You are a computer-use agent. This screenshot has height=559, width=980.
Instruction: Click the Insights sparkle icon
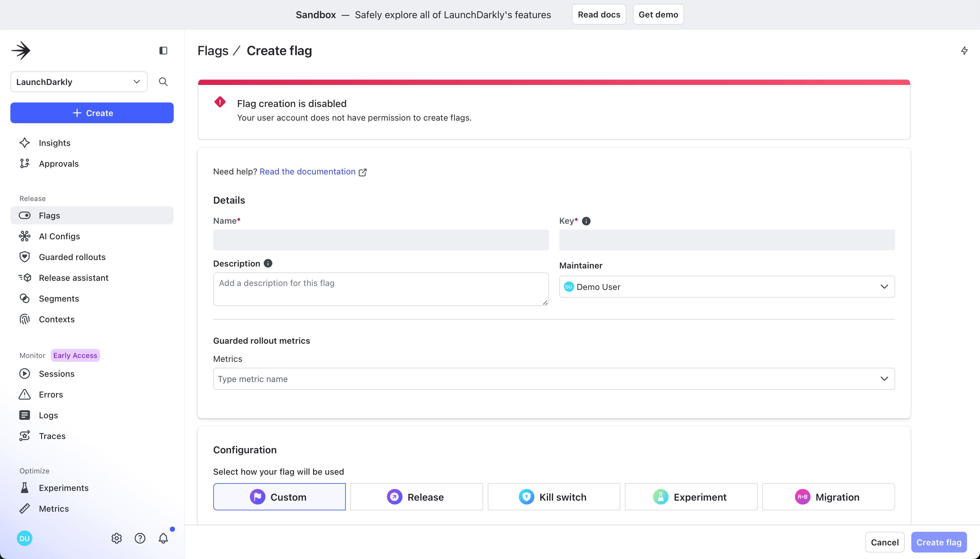pos(25,143)
